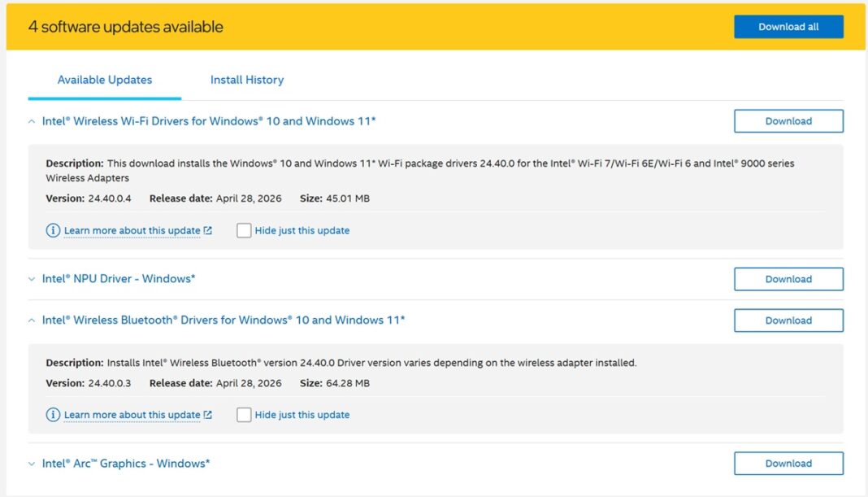Collapse the Intel Wireless Wi-Fi Drivers section
The width and height of the screenshot is (868, 497).
[31, 120]
